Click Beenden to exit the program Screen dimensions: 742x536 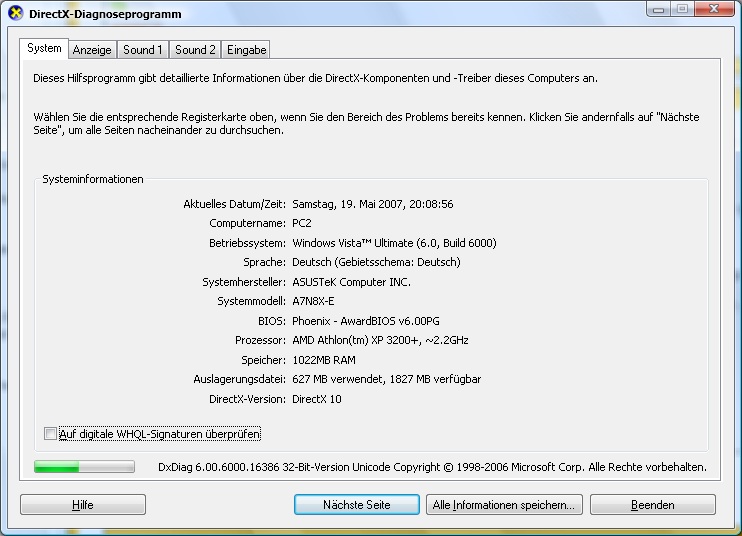tap(653, 505)
